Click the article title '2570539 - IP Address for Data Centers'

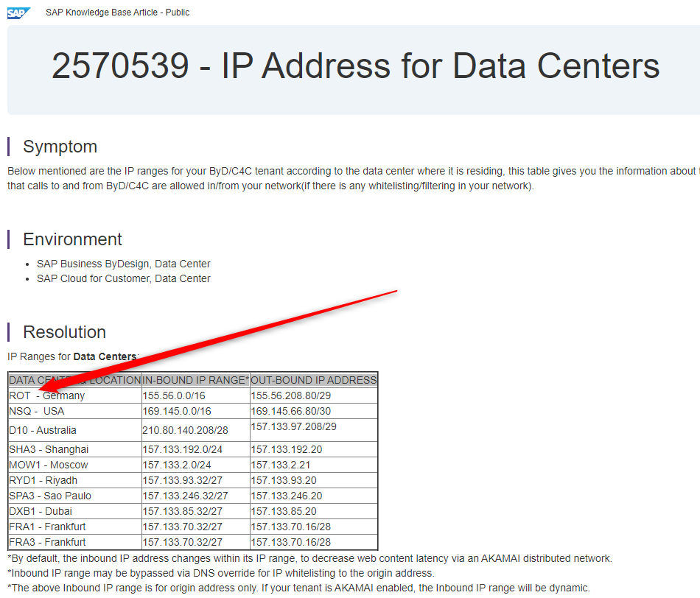(x=355, y=66)
